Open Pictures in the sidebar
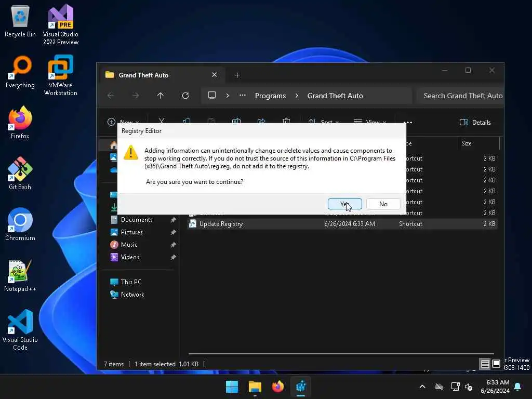532x399 pixels. [x=131, y=232]
